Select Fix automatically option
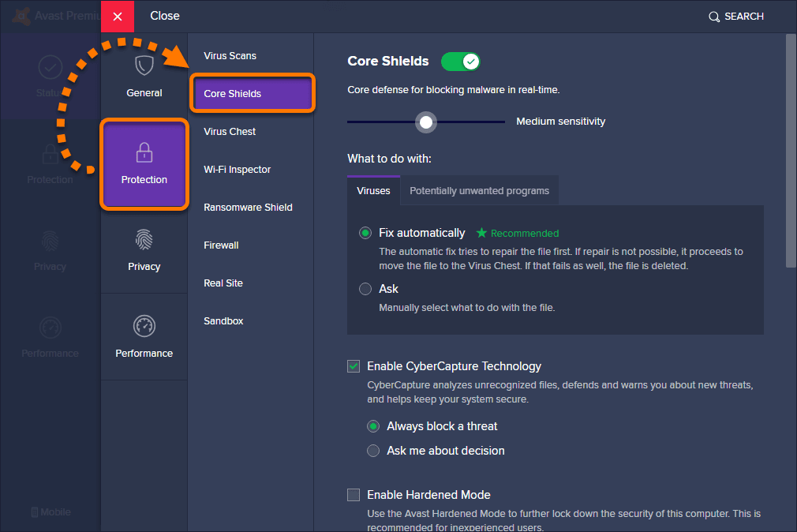The width and height of the screenshot is (797, 532). [365, 234]
